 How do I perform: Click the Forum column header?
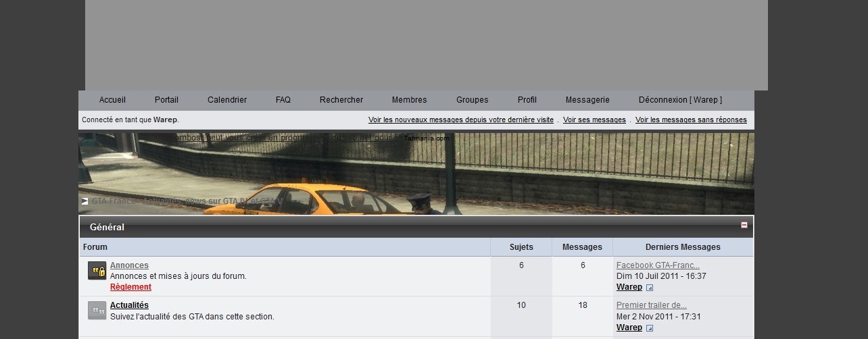click(x=95, y=247)
